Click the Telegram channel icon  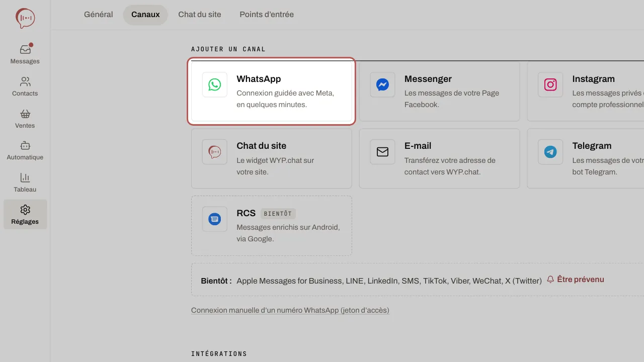[550, 152]
